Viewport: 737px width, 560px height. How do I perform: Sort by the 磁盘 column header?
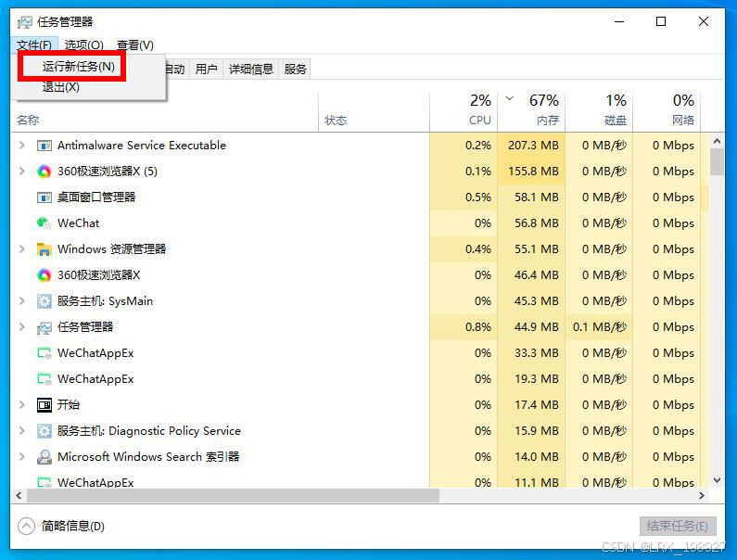[x=599, y=111]
